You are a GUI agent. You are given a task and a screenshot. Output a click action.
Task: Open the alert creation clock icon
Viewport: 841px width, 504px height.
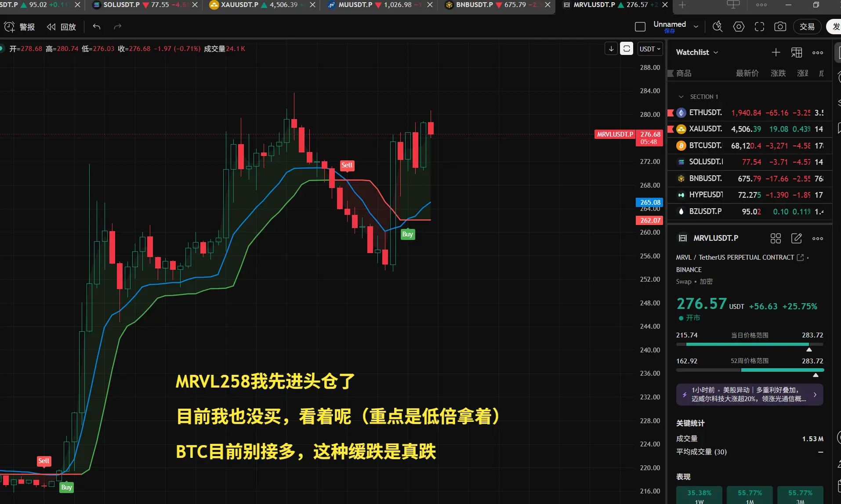tap(9, 27)
